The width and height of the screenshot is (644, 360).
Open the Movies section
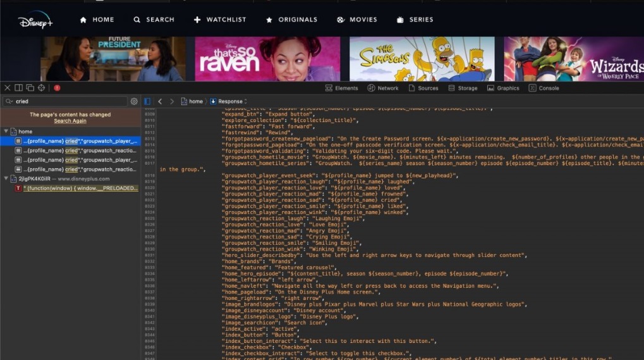pos(357,20)
